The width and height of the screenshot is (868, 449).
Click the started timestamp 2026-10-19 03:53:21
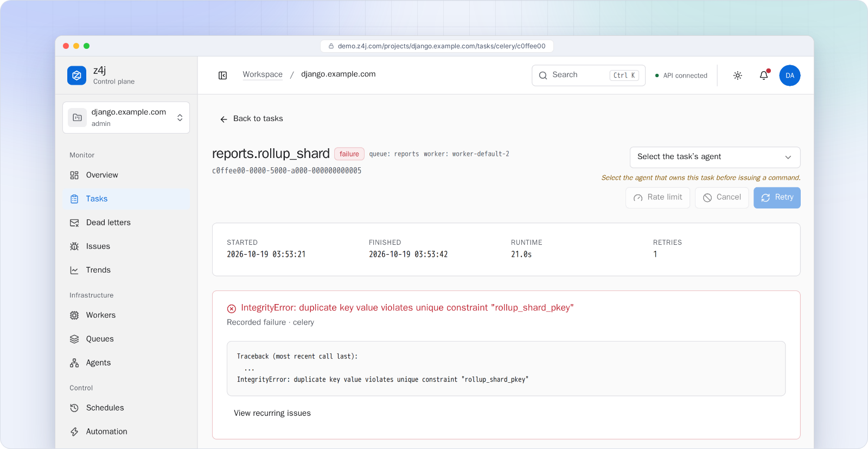266,255
